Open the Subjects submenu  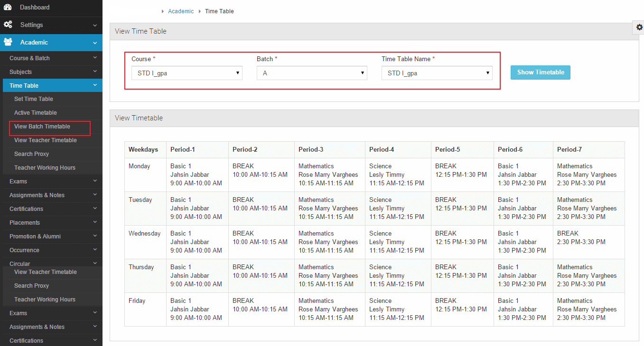51,72
